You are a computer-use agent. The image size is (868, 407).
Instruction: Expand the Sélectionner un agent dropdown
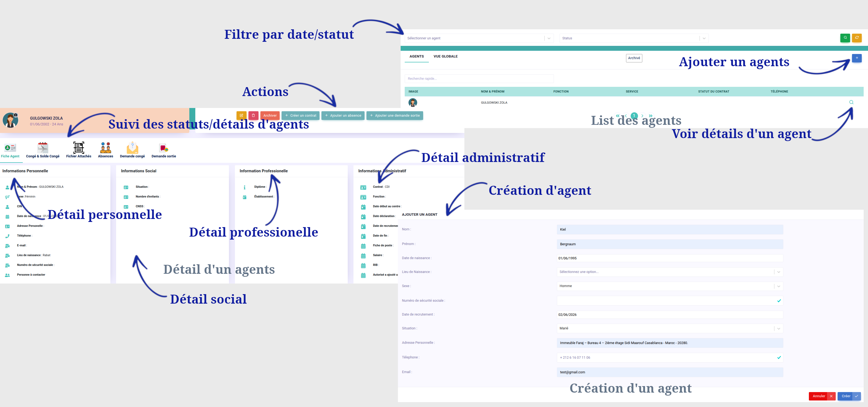click(x=479, y=38)
